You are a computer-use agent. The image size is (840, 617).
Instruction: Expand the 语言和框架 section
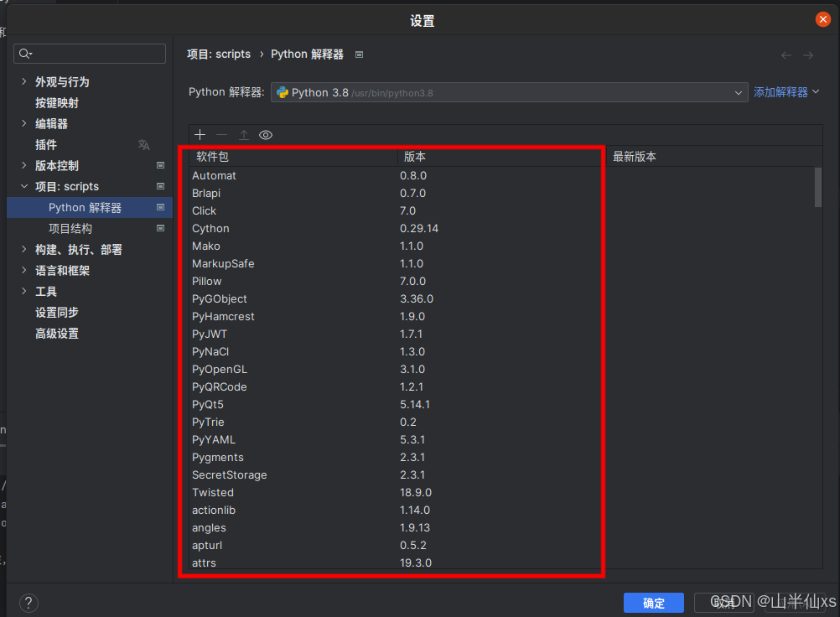(23, 270)
